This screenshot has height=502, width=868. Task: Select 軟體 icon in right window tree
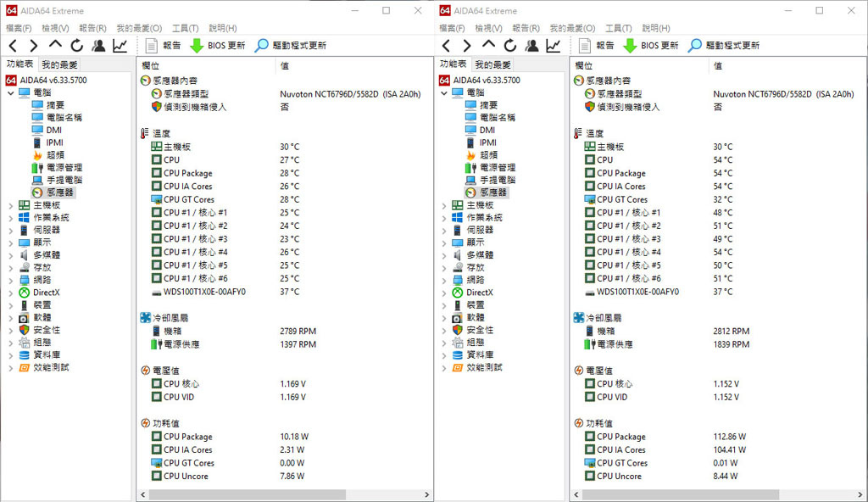click(457, 317)
